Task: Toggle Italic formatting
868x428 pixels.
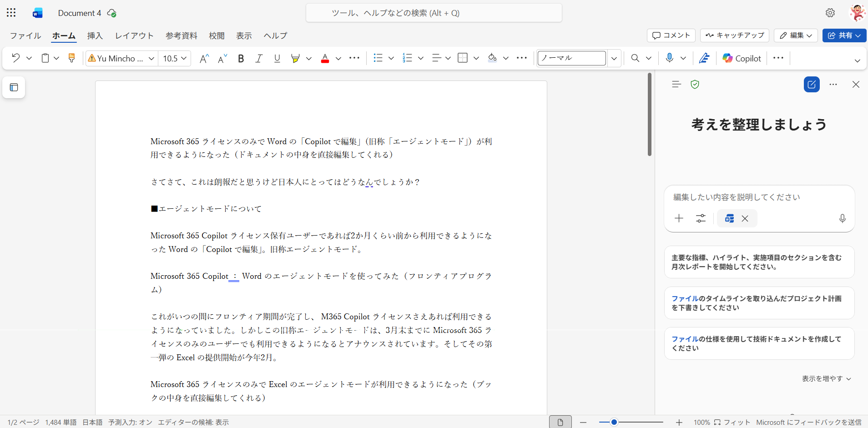Action: [259, 58]
